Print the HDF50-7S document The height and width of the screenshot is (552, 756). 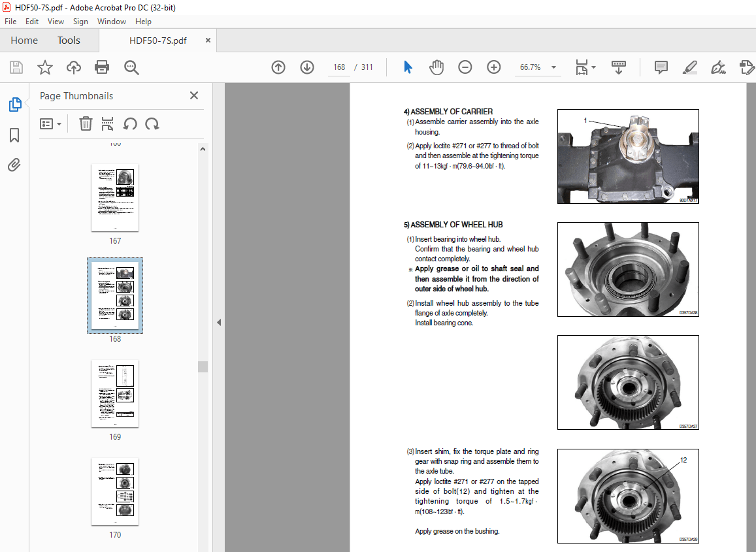(x=102, y=67)
